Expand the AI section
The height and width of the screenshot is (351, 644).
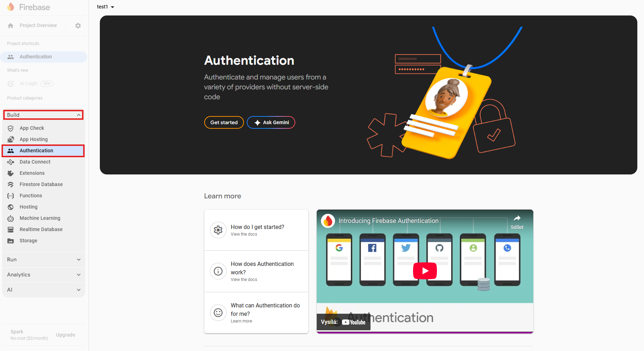(44, 290)
